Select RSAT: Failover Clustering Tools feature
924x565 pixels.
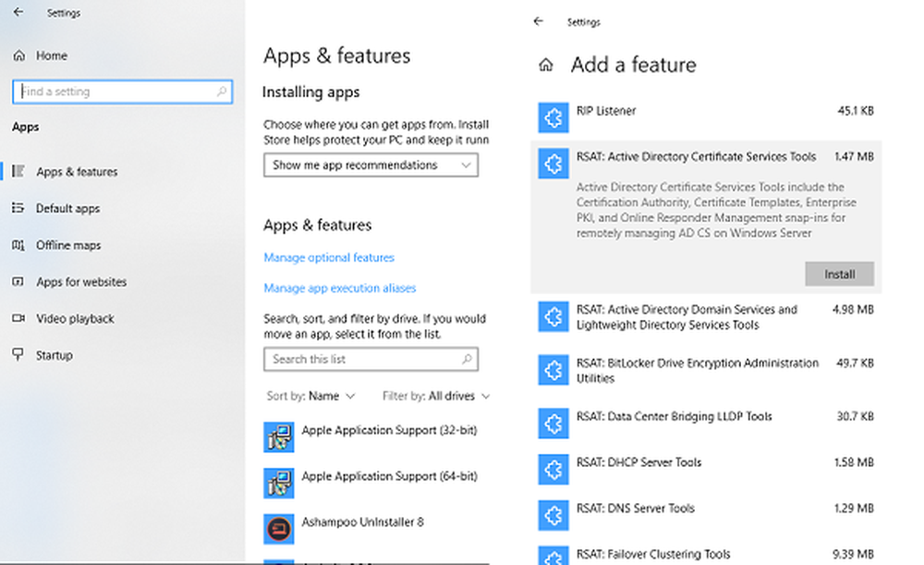pyautogui.click(x=653, y=555)
